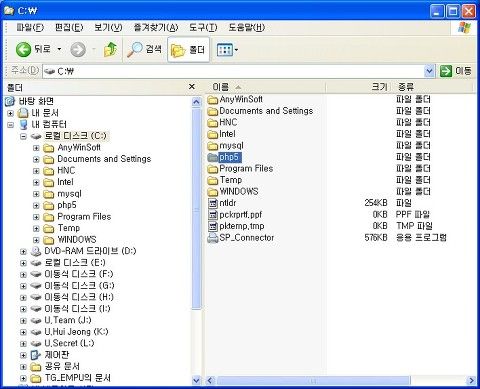Open the 도구(T) menu
480x389 pixels.
coord(203,27)
